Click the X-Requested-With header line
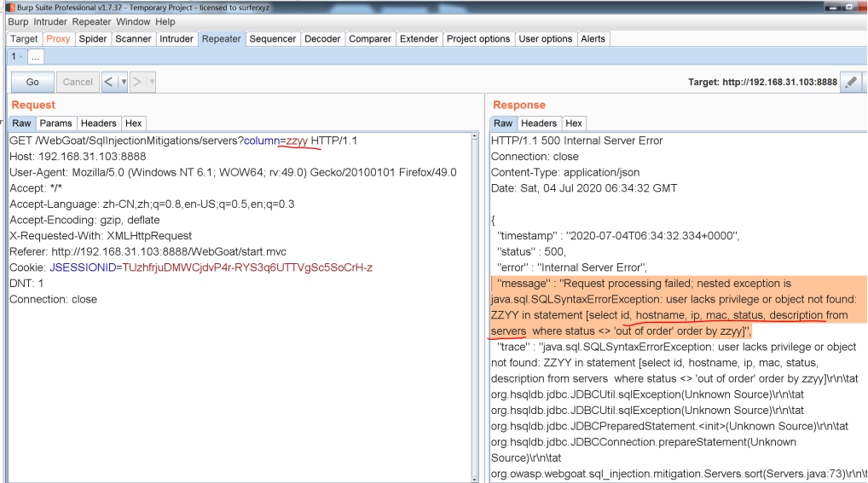 pyautogui.click(x=101, y=236)
